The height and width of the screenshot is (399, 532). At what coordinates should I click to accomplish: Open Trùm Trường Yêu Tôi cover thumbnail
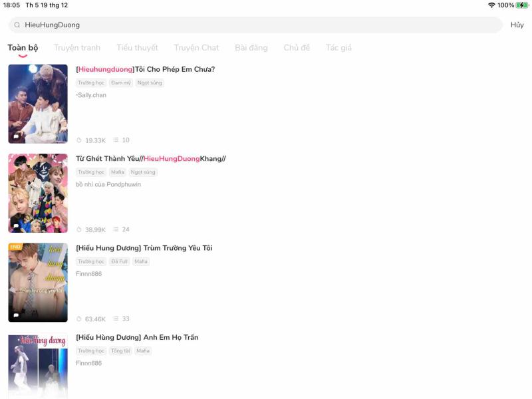pos(38,282)
